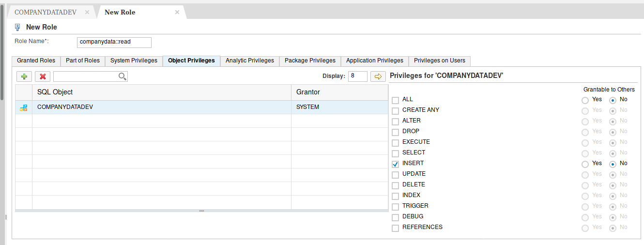644x245 pixels.
Task: Enable the SELECT privilege checkbox
Action: [395, 153]
